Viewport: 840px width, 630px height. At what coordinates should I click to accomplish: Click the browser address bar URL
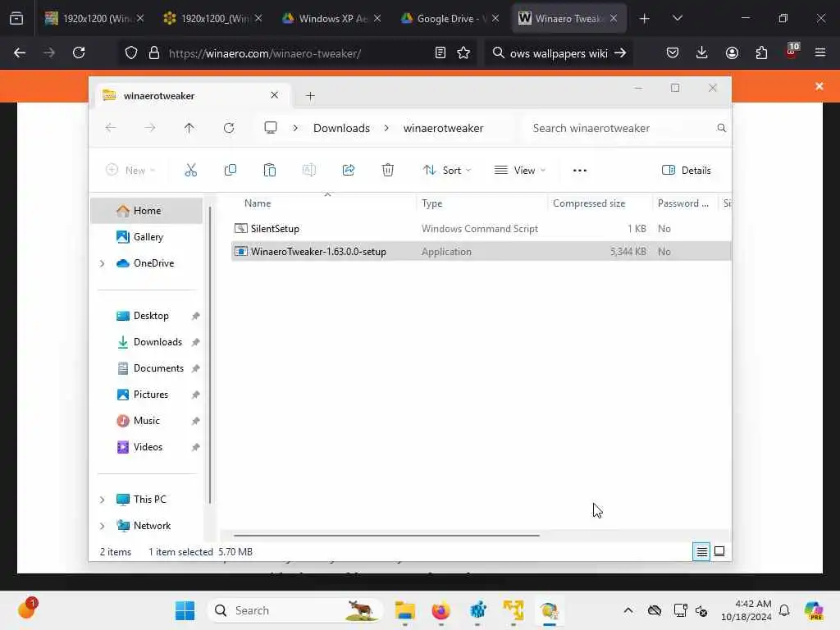(x=265, y=53)
